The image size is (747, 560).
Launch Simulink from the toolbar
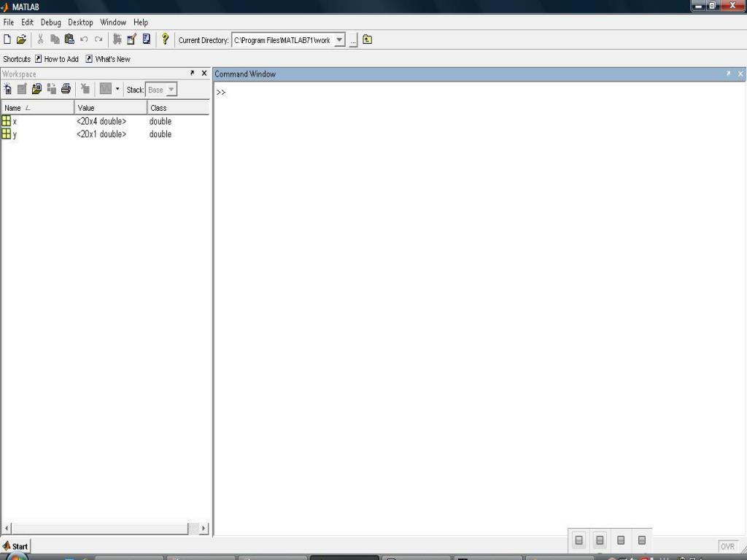[117, 39]
